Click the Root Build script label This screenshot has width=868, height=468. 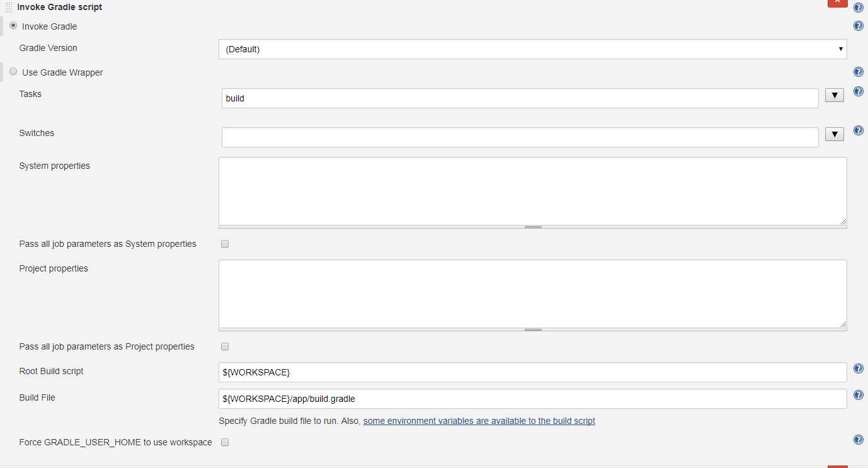(x=52, y=371)
